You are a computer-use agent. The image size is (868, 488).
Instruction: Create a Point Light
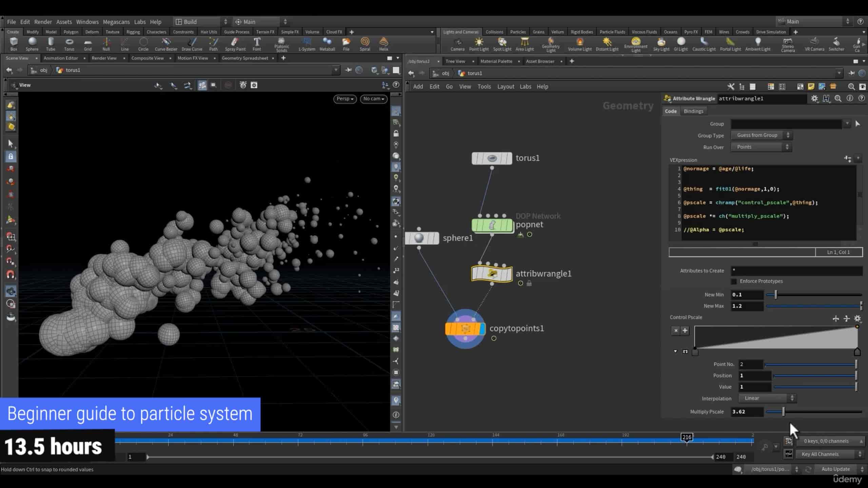coord(479,44)
